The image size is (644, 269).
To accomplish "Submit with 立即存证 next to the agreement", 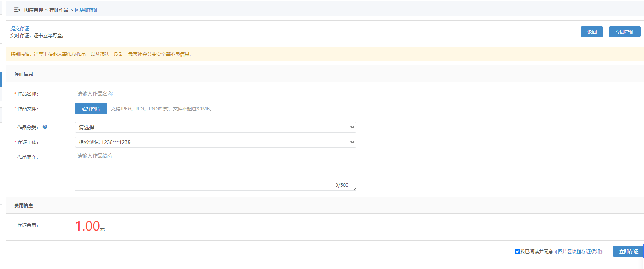I will click(x=628, y=252).
